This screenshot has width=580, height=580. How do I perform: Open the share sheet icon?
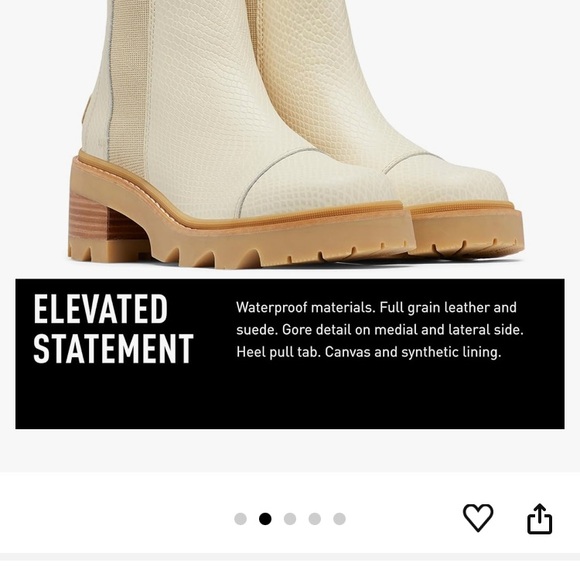click(539, 518)
